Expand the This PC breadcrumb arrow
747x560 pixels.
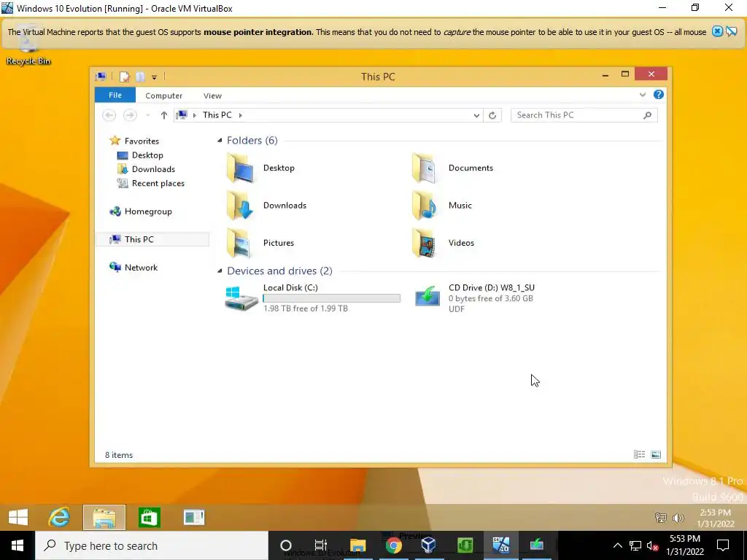241,115
